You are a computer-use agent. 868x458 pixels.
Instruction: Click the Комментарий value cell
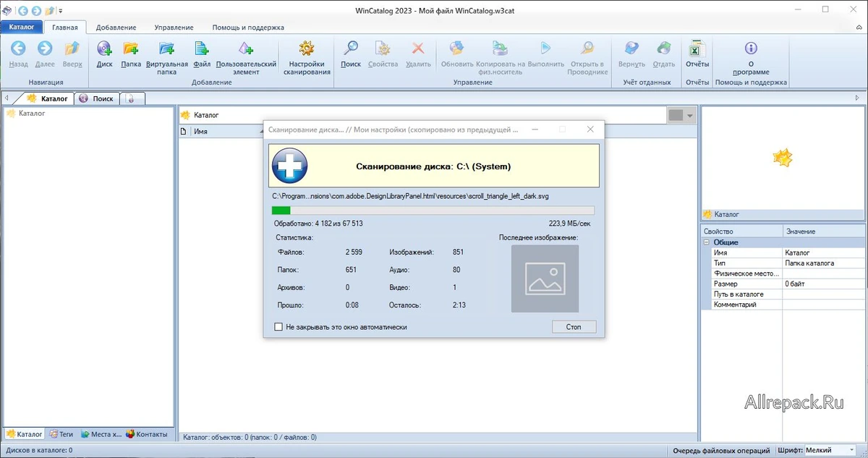823,305
